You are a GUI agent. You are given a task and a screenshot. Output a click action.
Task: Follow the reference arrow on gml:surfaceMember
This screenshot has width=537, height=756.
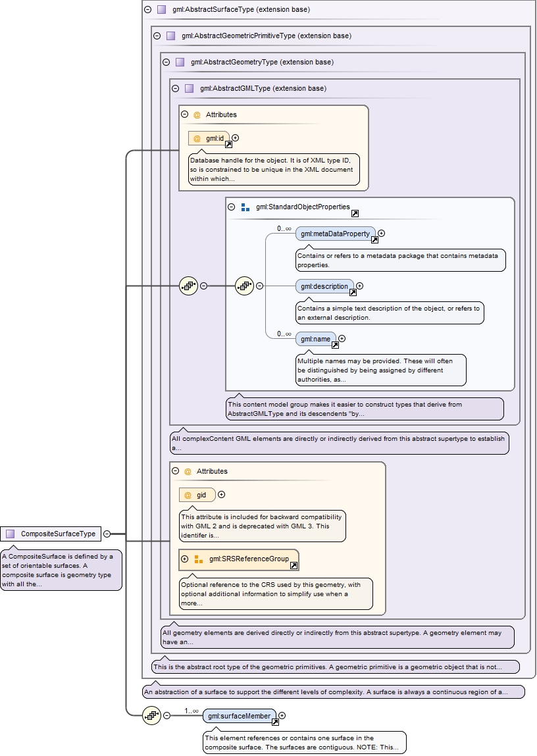coord(275,722)
